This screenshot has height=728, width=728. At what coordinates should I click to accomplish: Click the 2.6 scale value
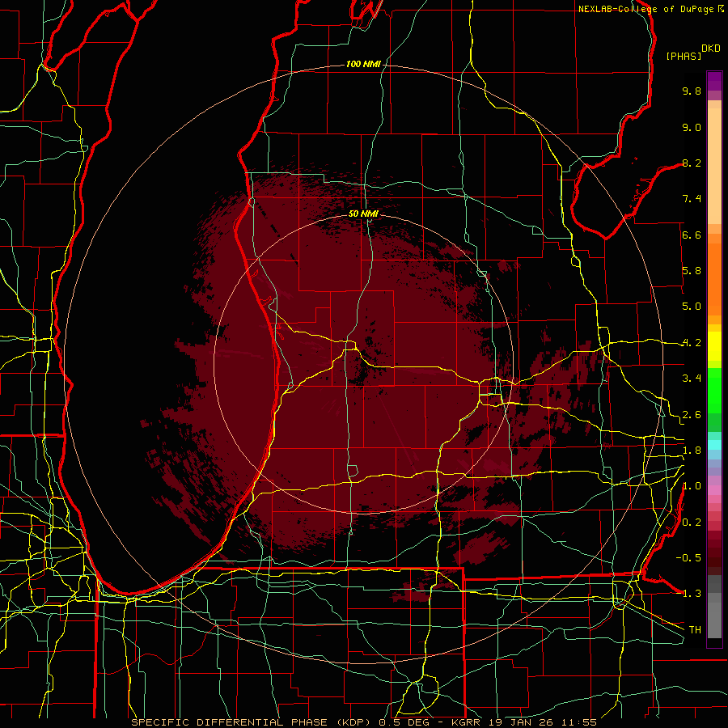point(692,415)
